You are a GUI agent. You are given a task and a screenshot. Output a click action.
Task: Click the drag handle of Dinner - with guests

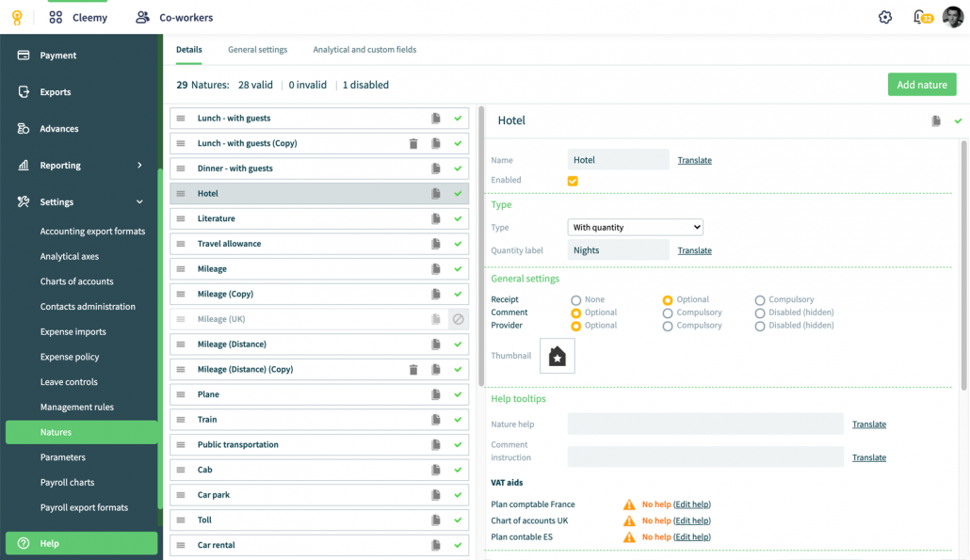pos(181,168)
